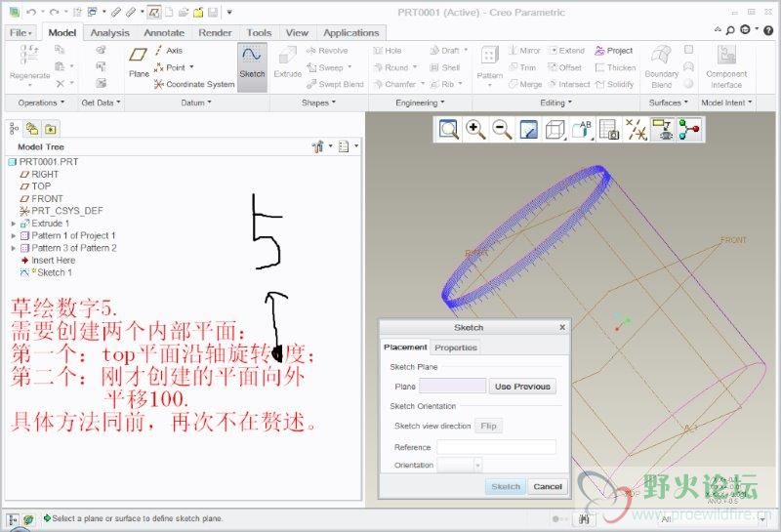Click the Zoom Out icon
Viewport: 781px width, 532px height.
pos(502,130)
